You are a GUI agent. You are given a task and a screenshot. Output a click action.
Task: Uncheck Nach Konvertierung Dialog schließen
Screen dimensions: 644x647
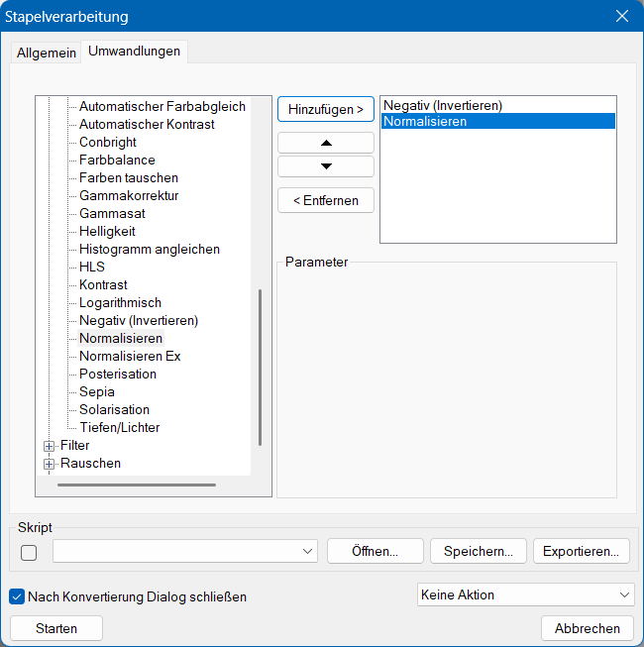17,596
